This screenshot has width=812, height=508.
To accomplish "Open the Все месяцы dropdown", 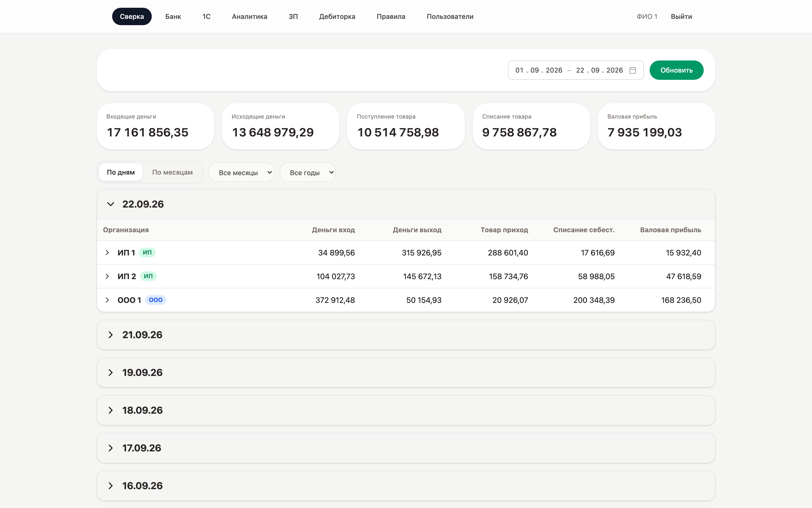I will 241,172.
